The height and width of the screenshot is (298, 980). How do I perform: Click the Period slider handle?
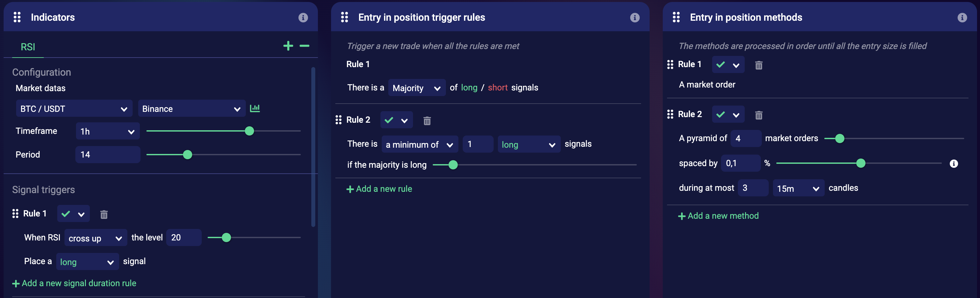point(188,155)
